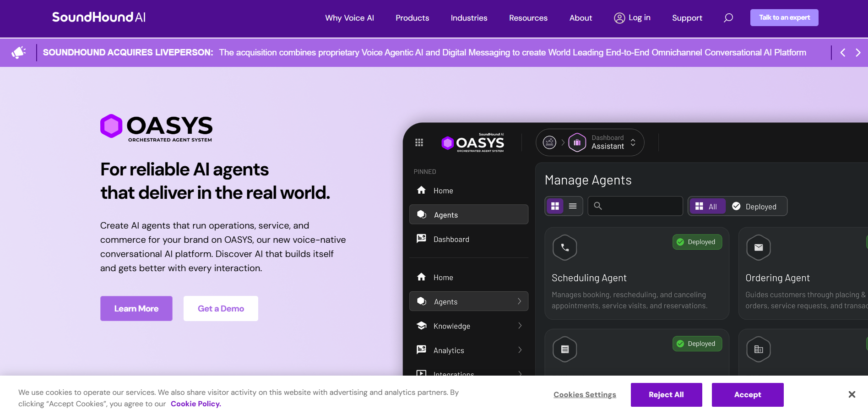The width and height of the screenshot is (868, 415).
Task: Accept cookies
Action: coord(748,394)
